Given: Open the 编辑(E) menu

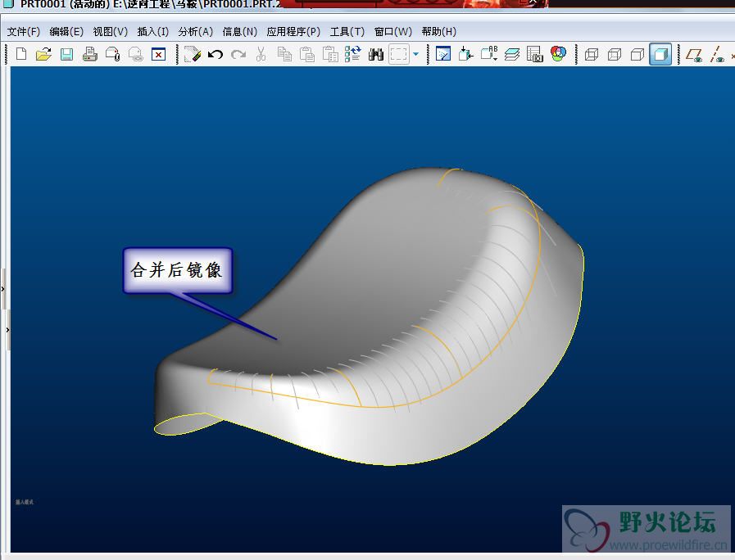Looking at the screenshot, I should [x=66, y=32].
